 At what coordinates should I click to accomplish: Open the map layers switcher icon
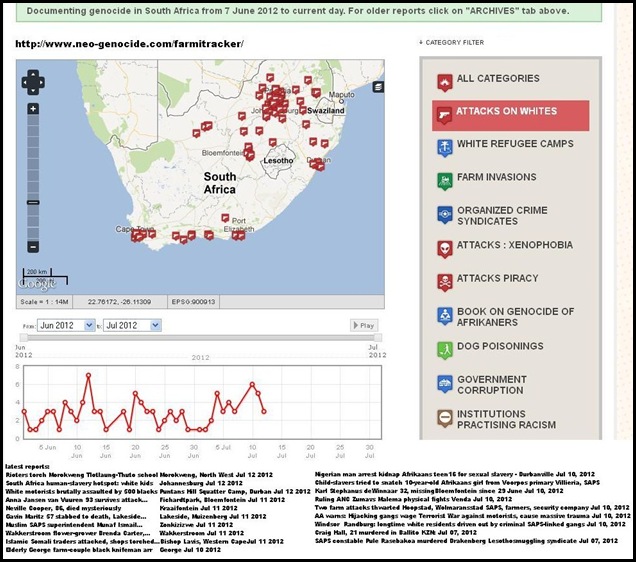pos(378,86)
